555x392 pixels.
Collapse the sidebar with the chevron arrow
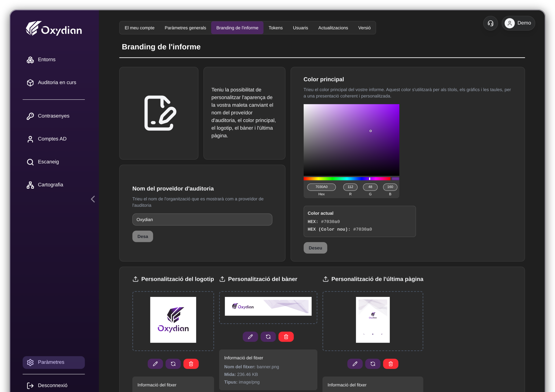coord(93,199)
